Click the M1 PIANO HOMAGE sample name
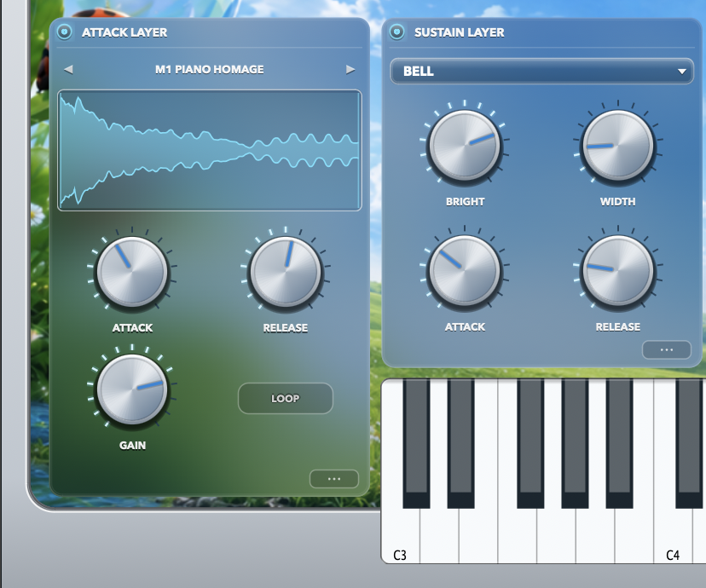This screenshot has height=588, width=706. pyautogui.click(x=210, y=69)
